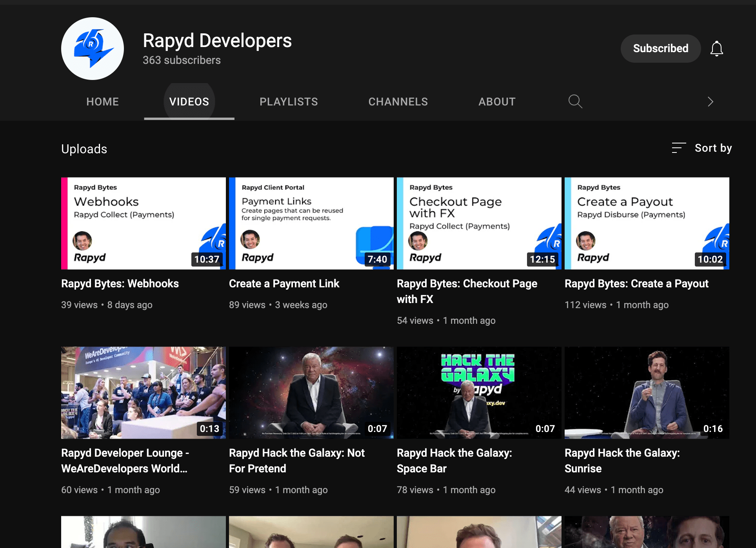Open Rapyd Hack the Galaxy: Space Bar title
This screenshot has width=756, height=548.
tap(454, 461)
